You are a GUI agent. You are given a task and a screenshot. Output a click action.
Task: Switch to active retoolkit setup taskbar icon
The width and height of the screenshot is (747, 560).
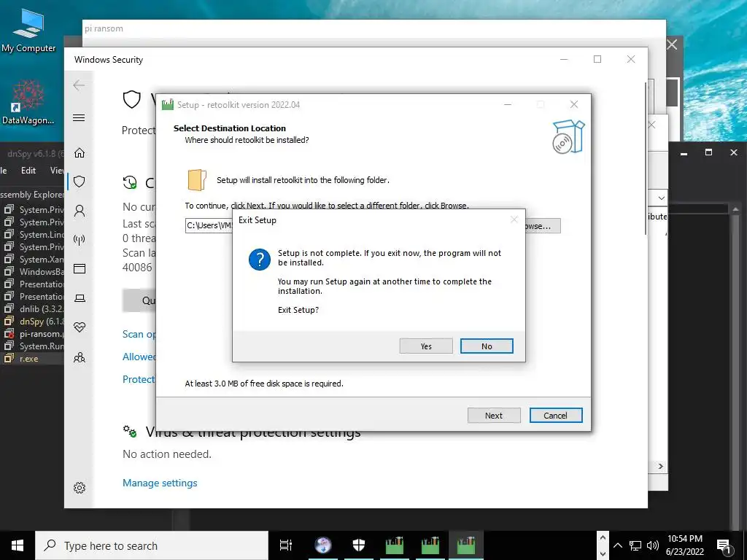click(x=466, y=545)
